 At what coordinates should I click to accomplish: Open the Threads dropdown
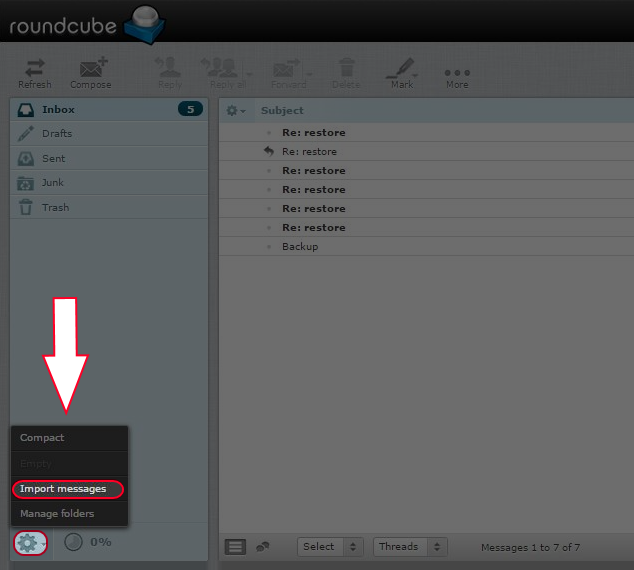(x=410, y=547)
